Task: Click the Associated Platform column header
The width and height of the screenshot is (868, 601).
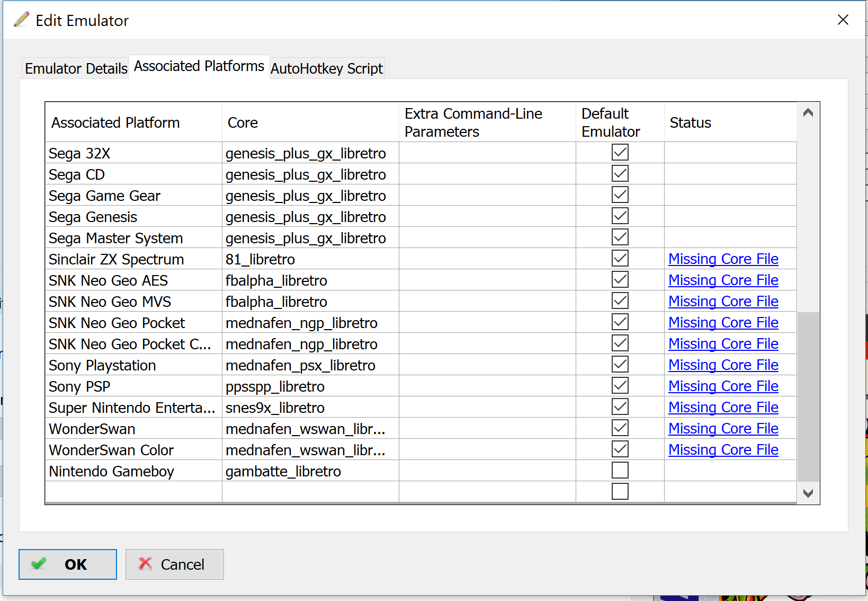Action: click(x=133, y=122)
